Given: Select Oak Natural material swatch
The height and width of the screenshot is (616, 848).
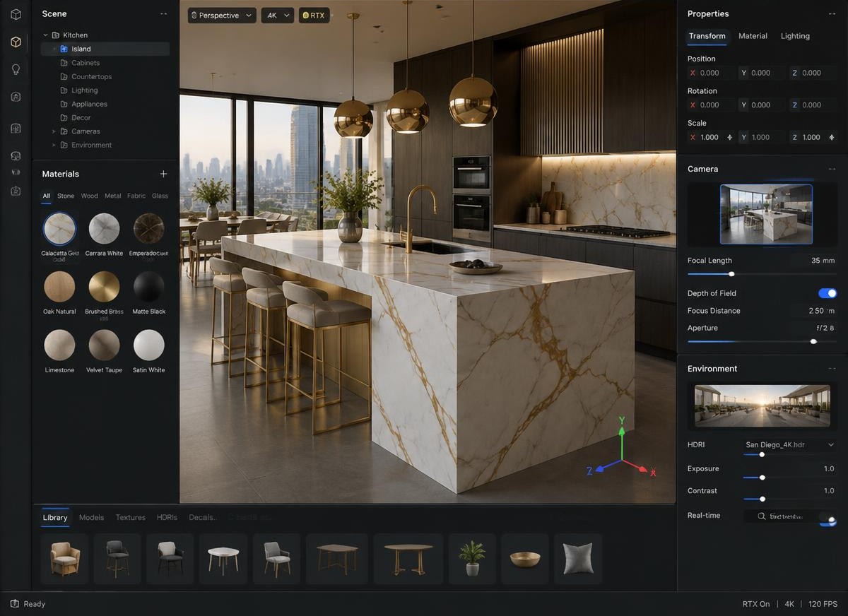Looking at the screenshot, I should (59, 287).
